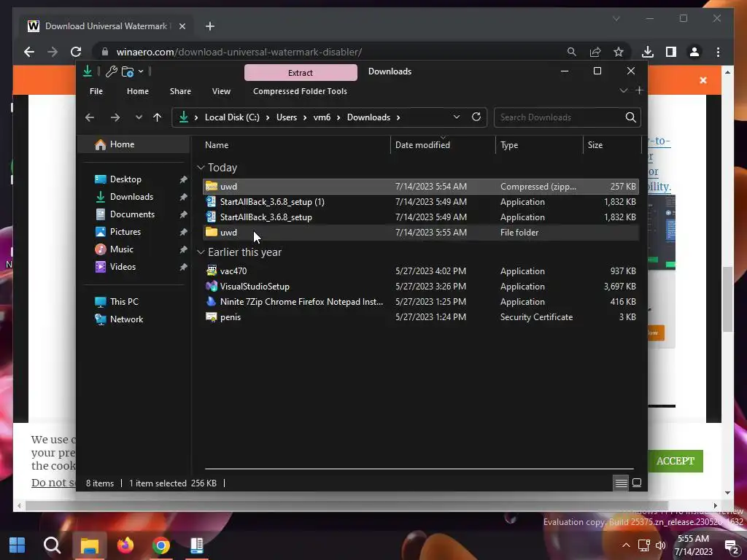This screenshot has height=560, width=747.
Task: Open Downloads in the navigation pane
Action: pos(131,197)
